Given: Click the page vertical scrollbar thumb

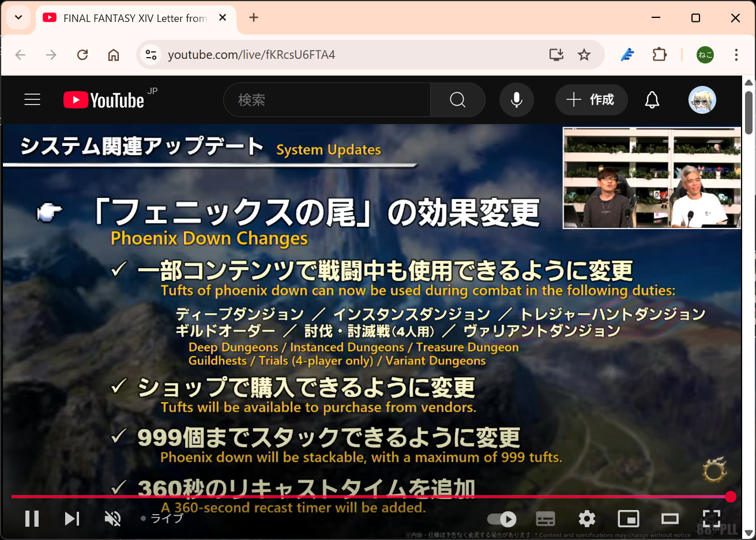Looking at the screenshot, I should (x=749, y=112).
